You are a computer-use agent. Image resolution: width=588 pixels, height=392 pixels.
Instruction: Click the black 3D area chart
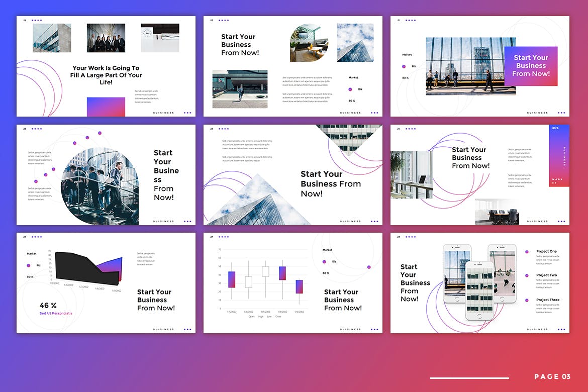point(80,265)
